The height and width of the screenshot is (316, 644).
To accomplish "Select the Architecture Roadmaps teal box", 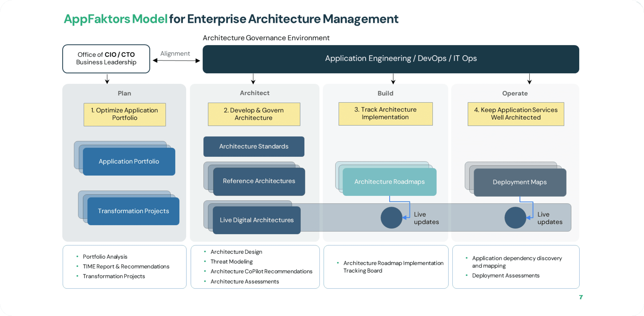I will click(389, 182).
